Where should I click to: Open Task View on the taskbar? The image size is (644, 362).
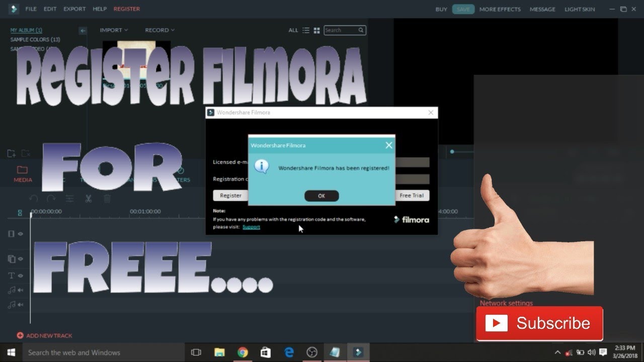(x=196, y=352)
